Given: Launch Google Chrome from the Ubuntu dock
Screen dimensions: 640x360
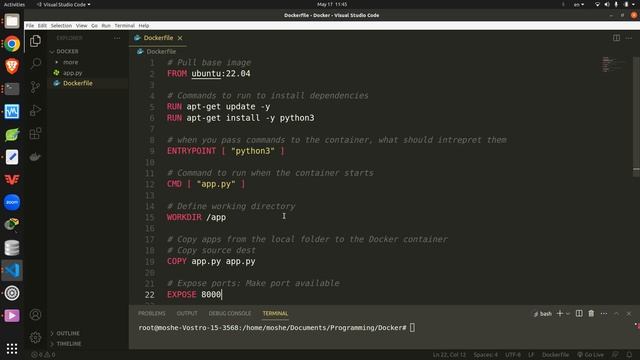Looking at the screenshot, I should [x=12, y=44].
